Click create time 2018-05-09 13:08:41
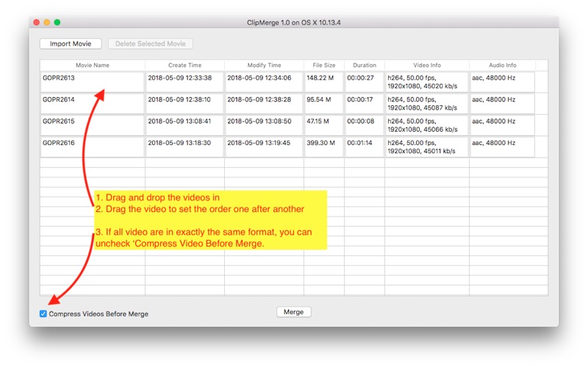Viewport: 588px width, 368px height. (x=184, y=125)
